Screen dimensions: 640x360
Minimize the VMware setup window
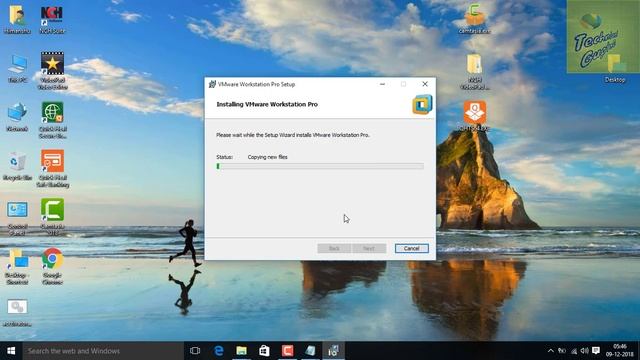coord(382,84)
